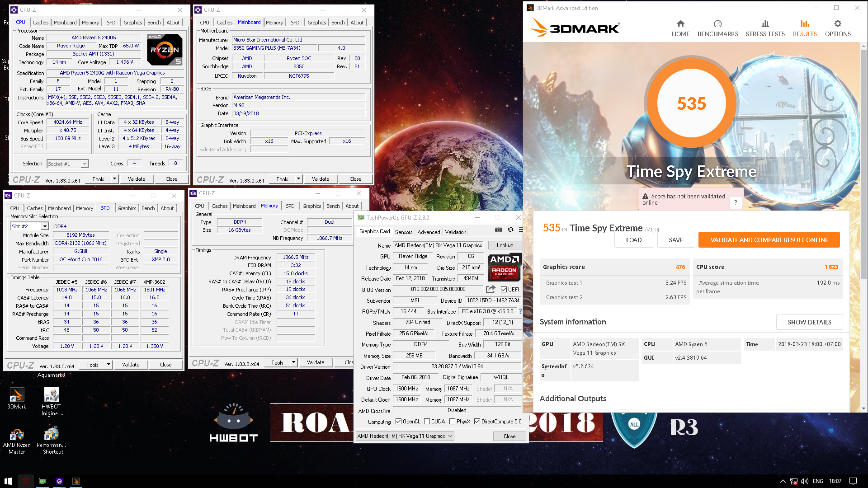
Task: Click the Bus Interface question mark in GPU-Z
Action: click(520, 311)
